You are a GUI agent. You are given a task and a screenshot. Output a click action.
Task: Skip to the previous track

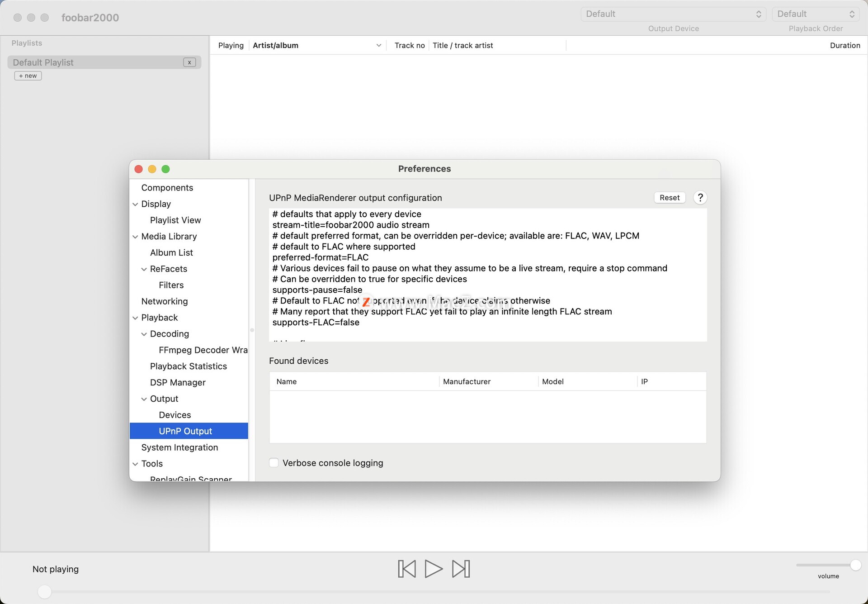[x=406, y=569]
